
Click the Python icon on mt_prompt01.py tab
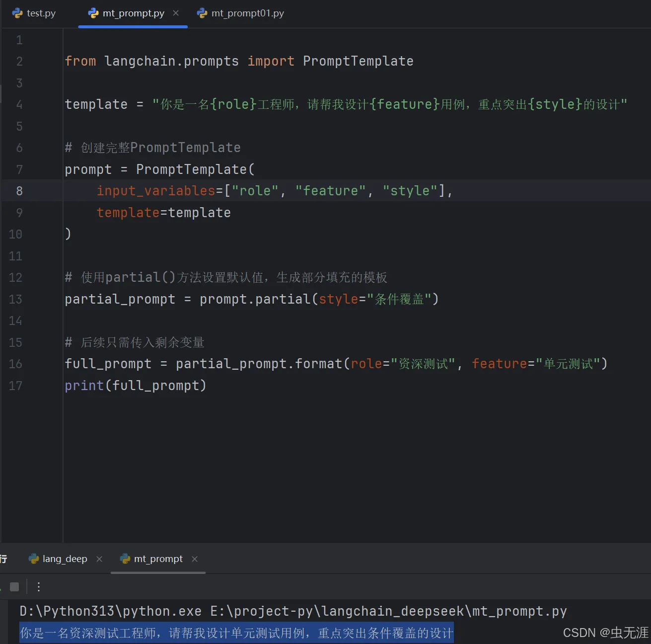[202, 13]
